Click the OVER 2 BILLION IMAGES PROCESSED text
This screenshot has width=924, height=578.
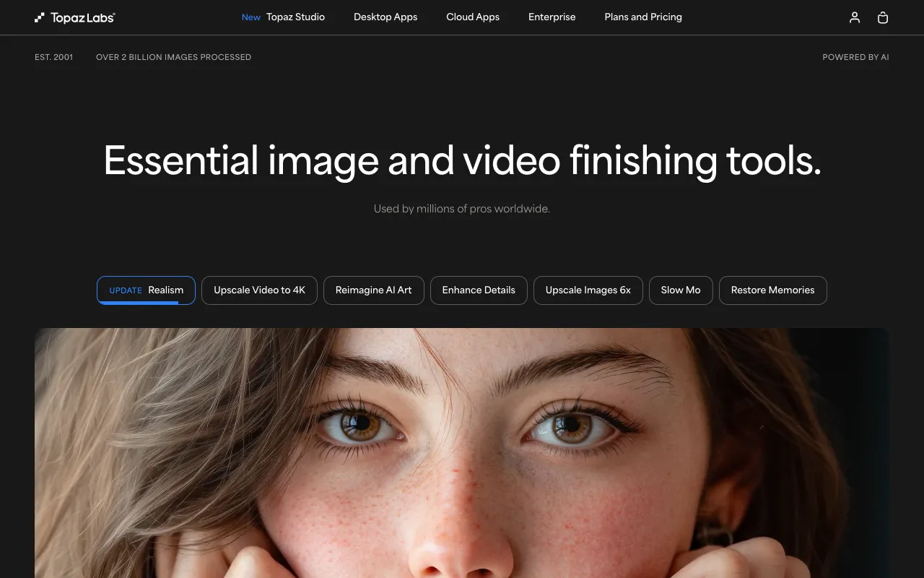[173, 56]
